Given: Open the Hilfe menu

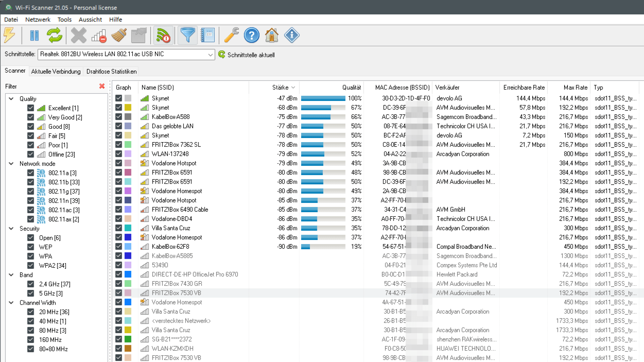Looking at the screenshot, I should 115,19.
